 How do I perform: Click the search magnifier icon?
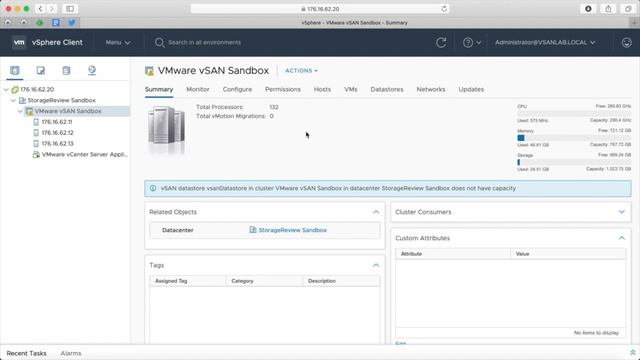(x=159, y=42)
